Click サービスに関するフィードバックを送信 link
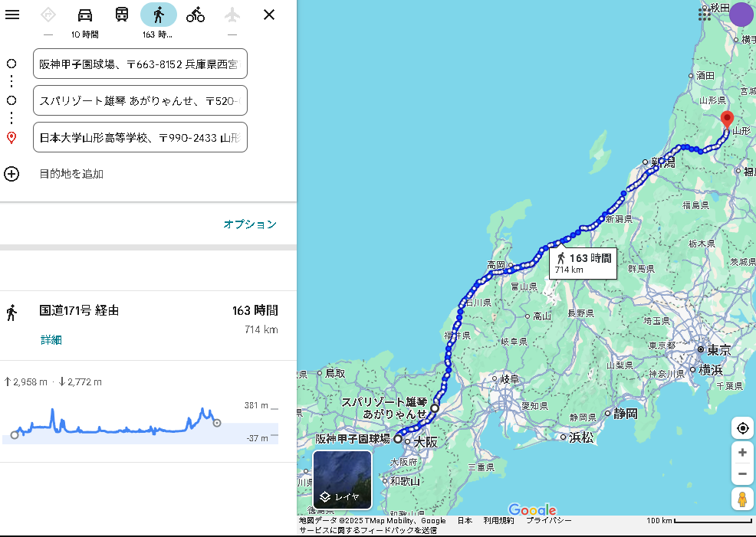 click(368, 530)
